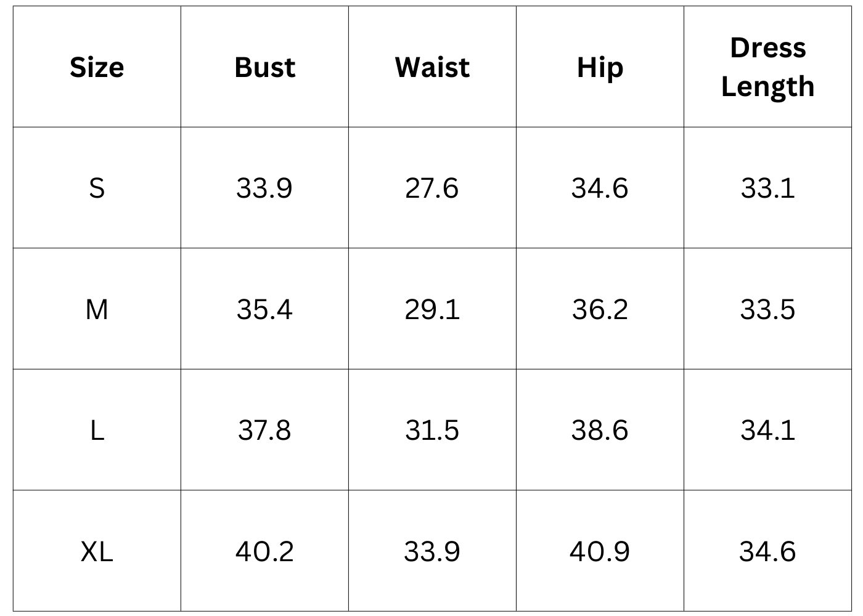Viewport: 863px width, 616px height.
Task: Select the XL size row label
Action: point(97,551)
